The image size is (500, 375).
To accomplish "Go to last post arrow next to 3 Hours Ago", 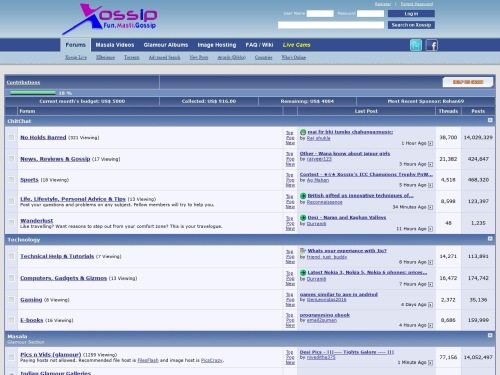I will tap(430, 164).
